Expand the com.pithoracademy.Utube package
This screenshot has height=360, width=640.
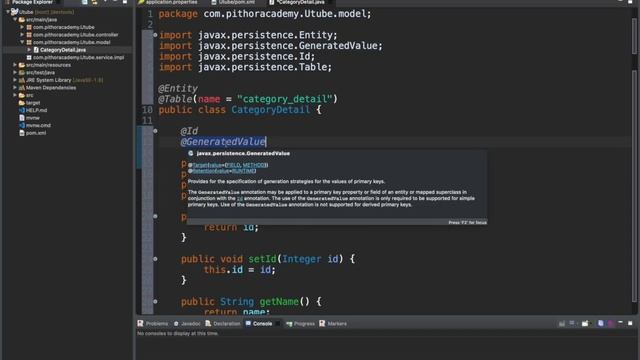click(x=22, y=27)
